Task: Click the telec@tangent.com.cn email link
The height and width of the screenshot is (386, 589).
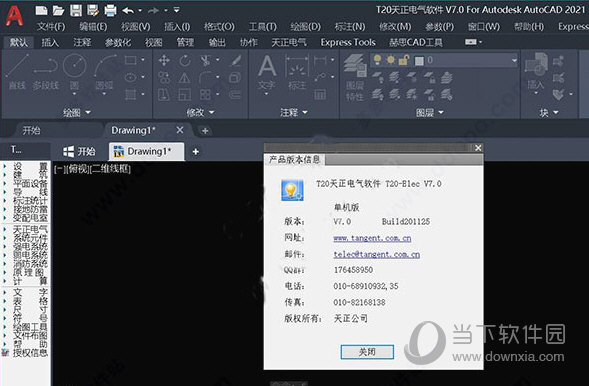Action: click(377, 254)
